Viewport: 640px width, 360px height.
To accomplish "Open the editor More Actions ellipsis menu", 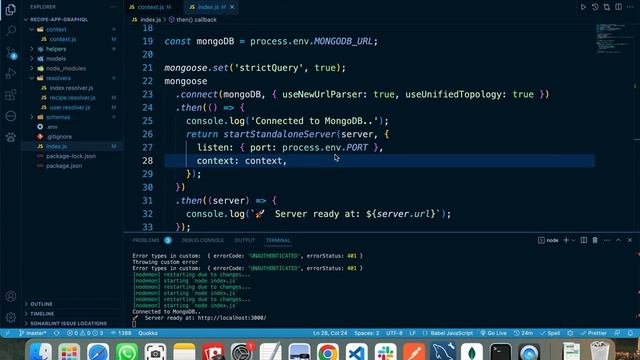I will coord(630,7).
